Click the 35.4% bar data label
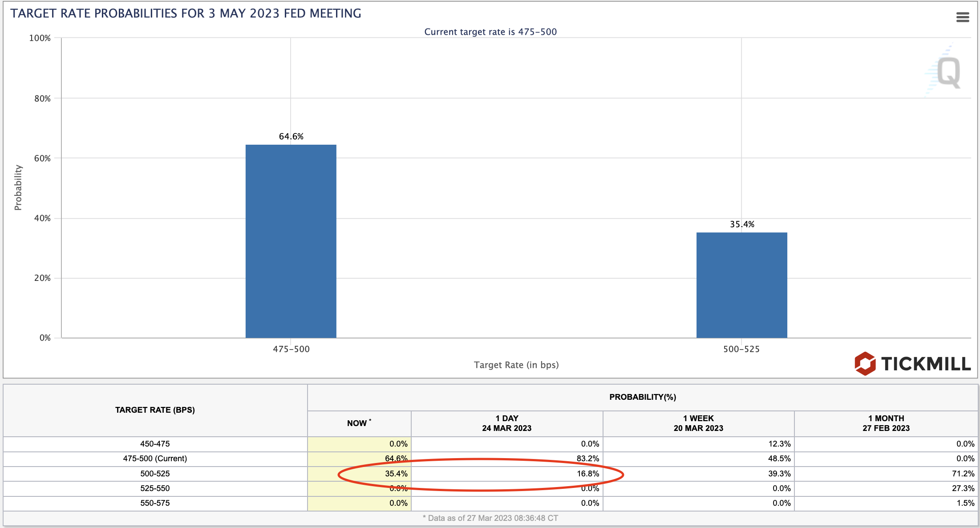Viewport: 980px width, 528px height. pyautogui.click(x=742, y=224)
